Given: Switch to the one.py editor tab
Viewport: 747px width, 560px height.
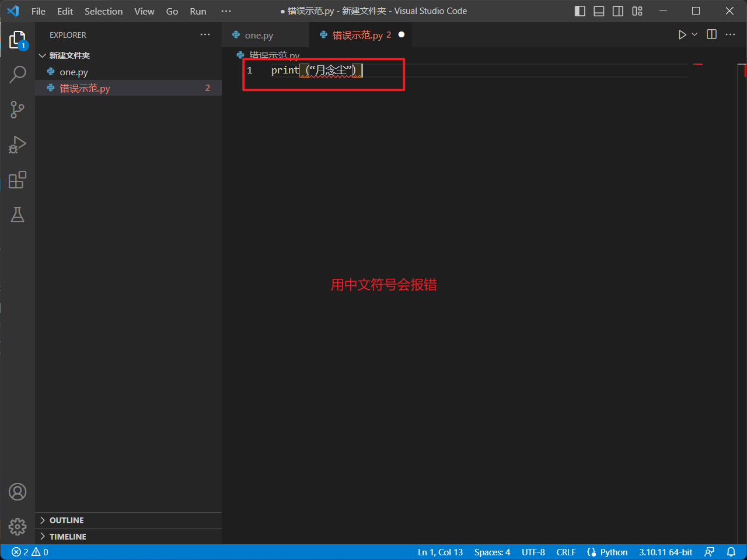Looking at the screenshot, I should tap(259, 35).
